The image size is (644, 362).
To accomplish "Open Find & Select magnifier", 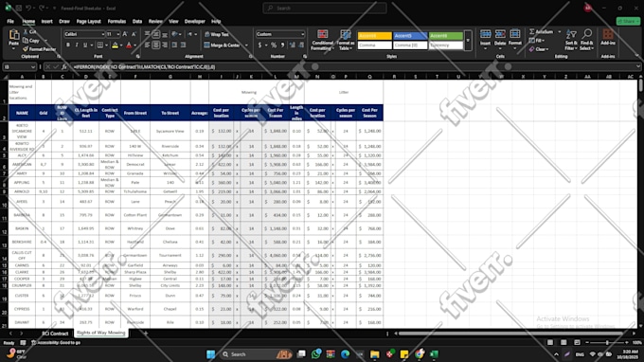I will (x=586, y=40).
